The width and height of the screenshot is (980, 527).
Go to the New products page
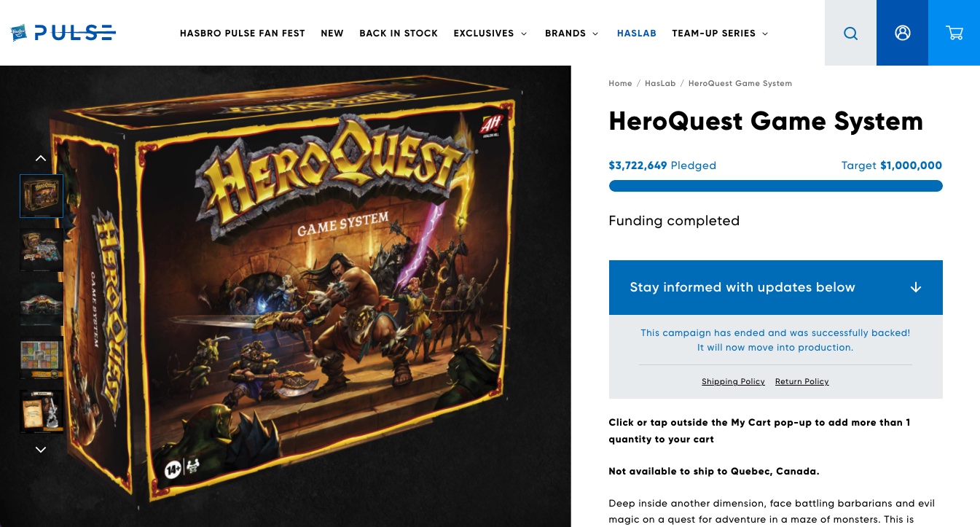(x=332, y=34)
